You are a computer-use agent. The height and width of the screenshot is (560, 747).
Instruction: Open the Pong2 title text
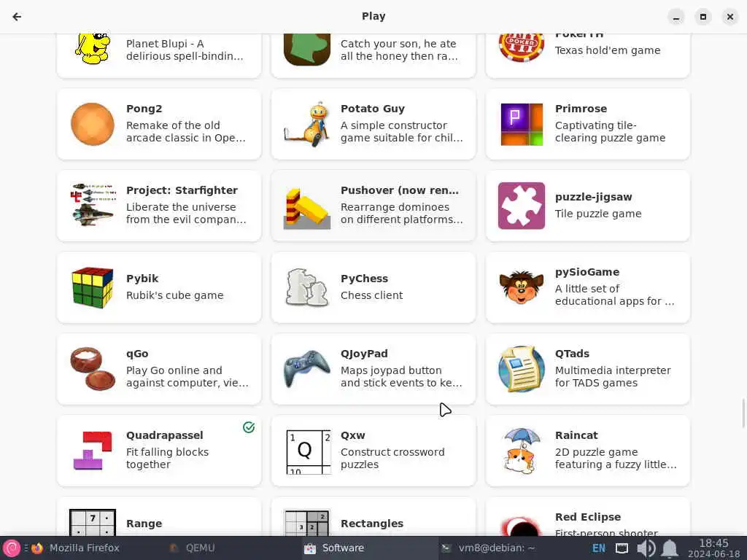(x=144, y=109)
